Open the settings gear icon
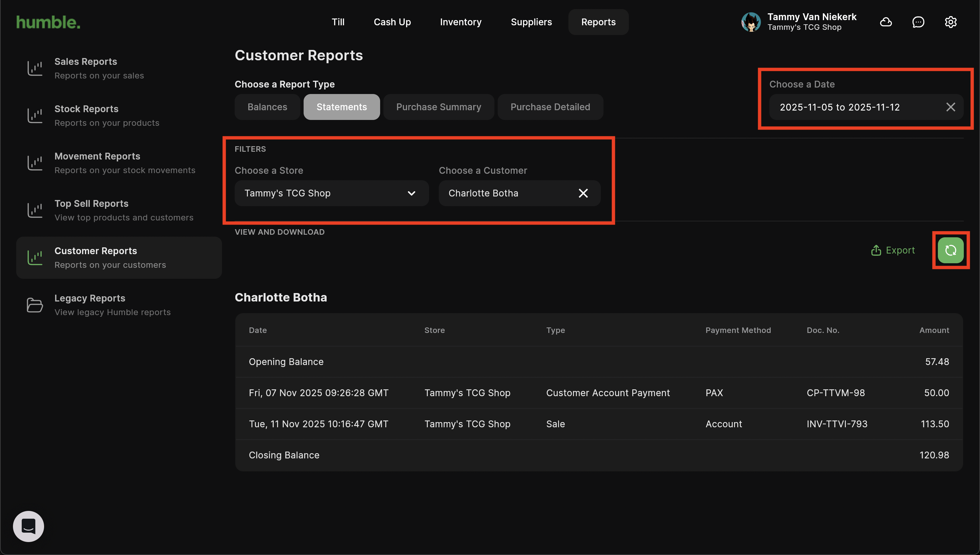This screenshot has width=980, height=555. coord(951,22)
